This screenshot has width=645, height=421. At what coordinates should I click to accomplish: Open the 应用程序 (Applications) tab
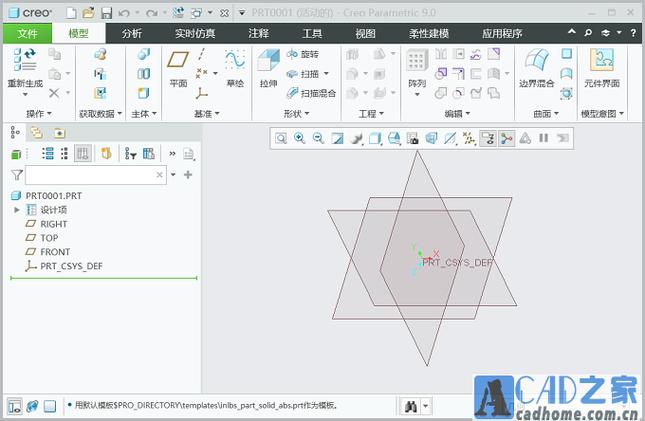point(502,33)
